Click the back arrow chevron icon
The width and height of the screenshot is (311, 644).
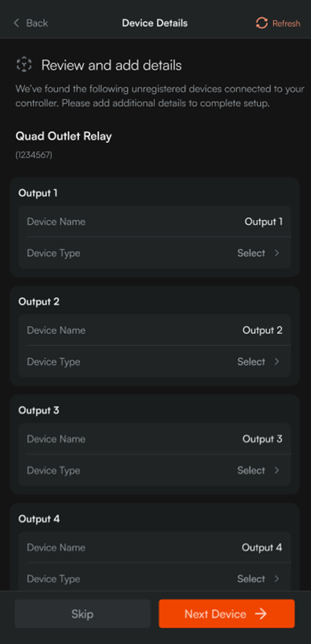point(16,23)
